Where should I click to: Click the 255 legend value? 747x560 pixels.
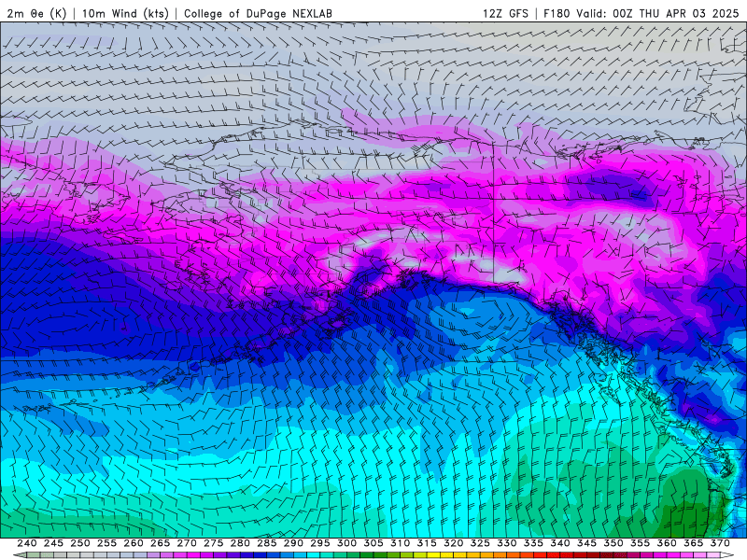[106, 543]
